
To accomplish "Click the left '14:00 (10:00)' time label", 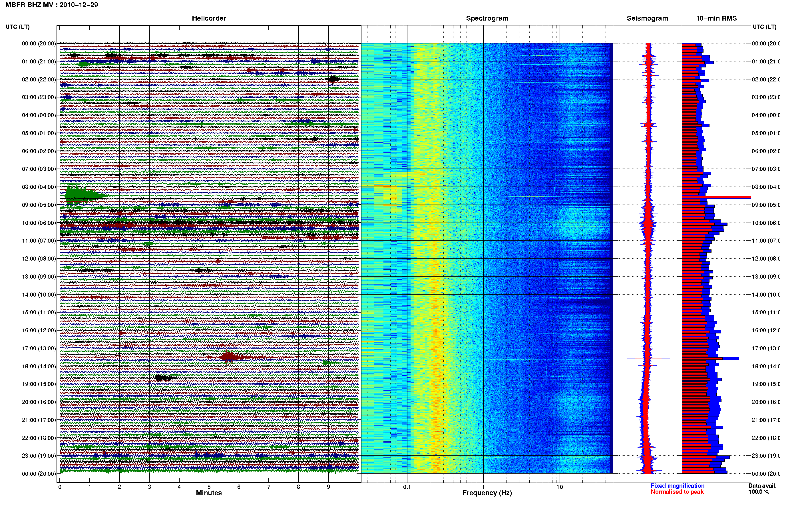I will [39, 295].
